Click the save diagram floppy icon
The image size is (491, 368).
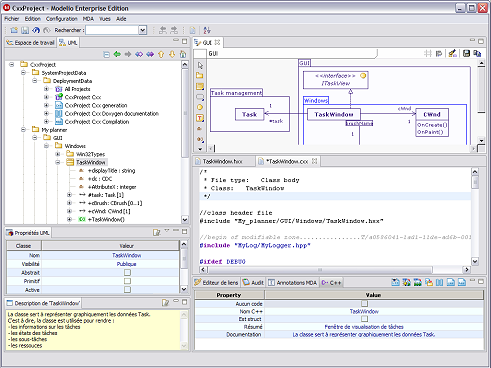coord(466,54)
